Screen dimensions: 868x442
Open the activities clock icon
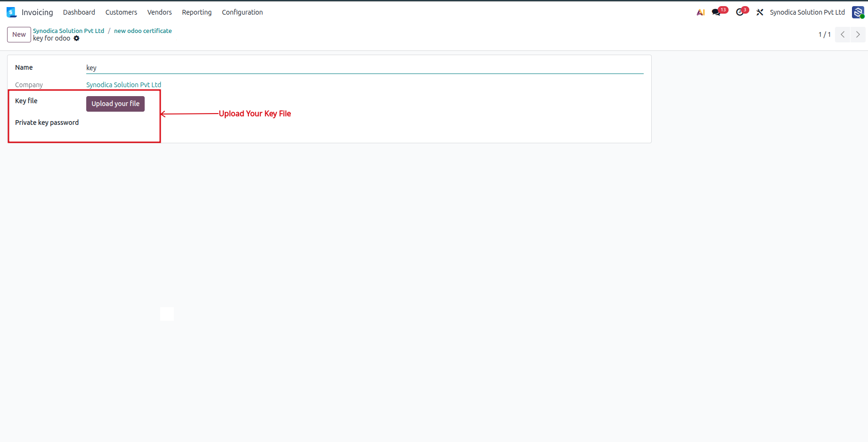[740, 12]
